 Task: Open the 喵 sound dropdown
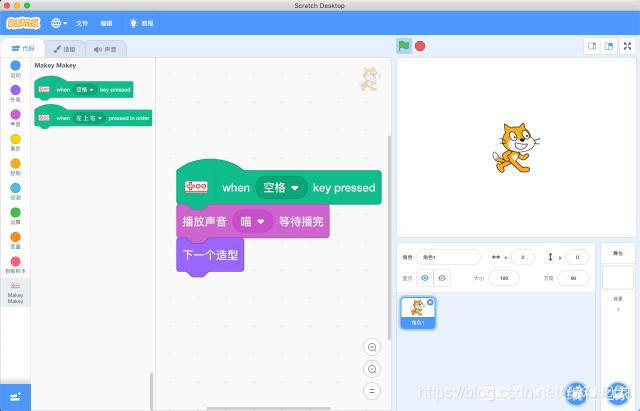point(253,222)
